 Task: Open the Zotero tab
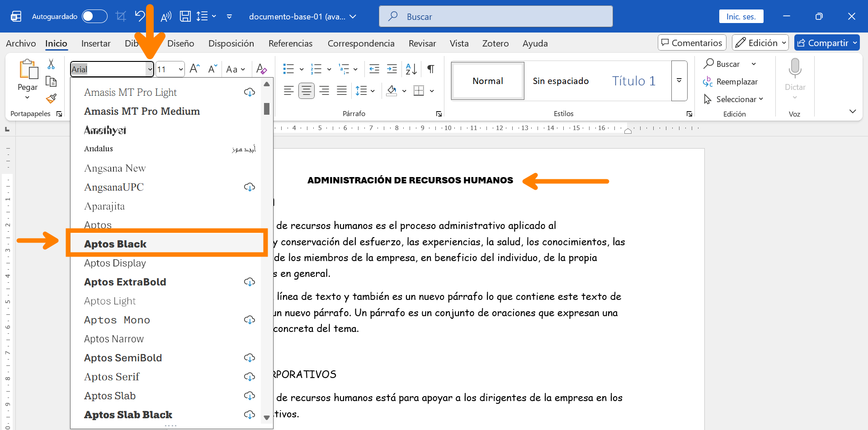coord(495,43)
